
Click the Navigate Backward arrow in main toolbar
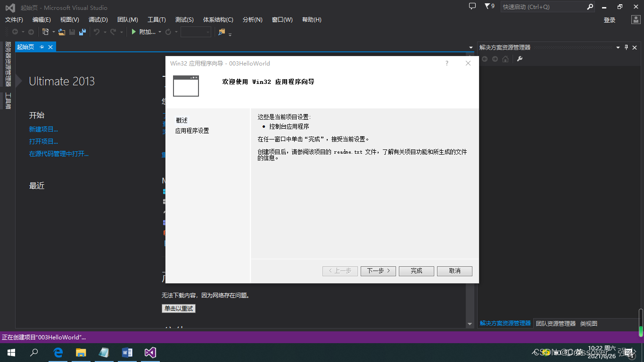[15, 32]
